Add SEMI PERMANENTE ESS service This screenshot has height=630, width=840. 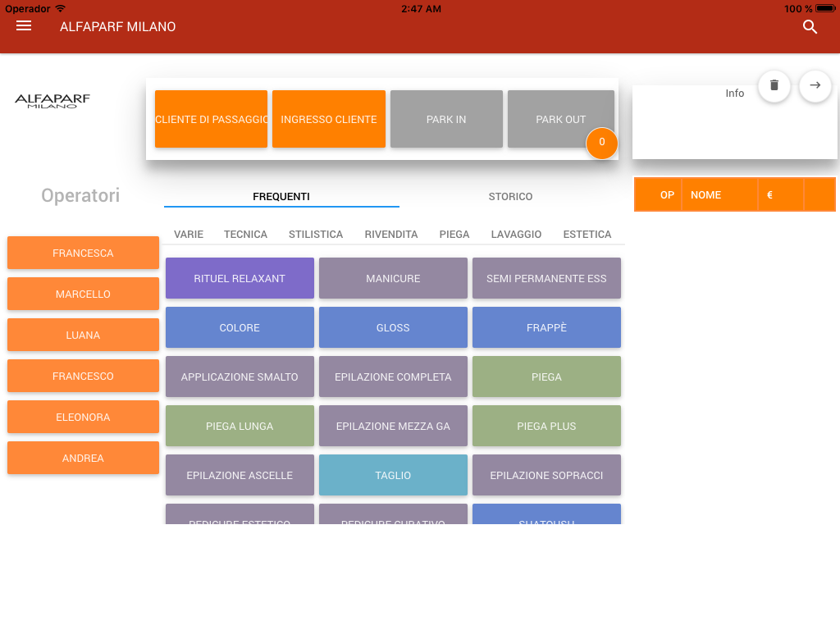pyautogui.click(x=546, y=279)
